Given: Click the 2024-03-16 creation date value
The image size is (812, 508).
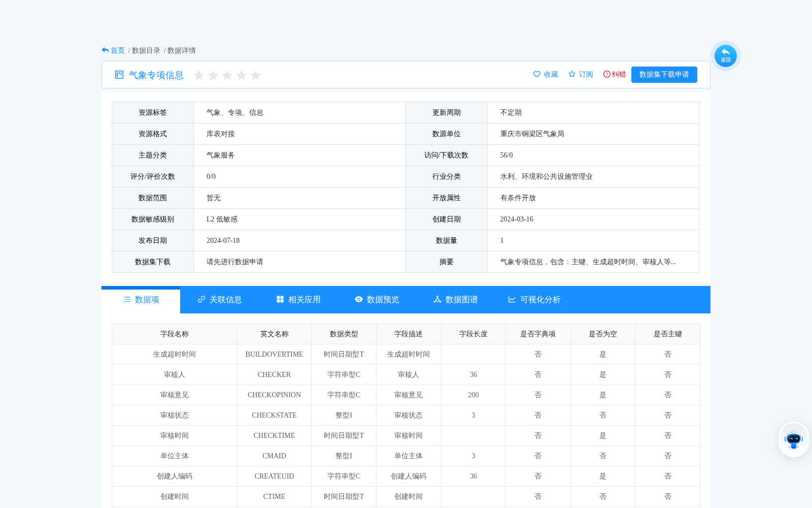Looking at the screenshot, I should tap(517, 219).
